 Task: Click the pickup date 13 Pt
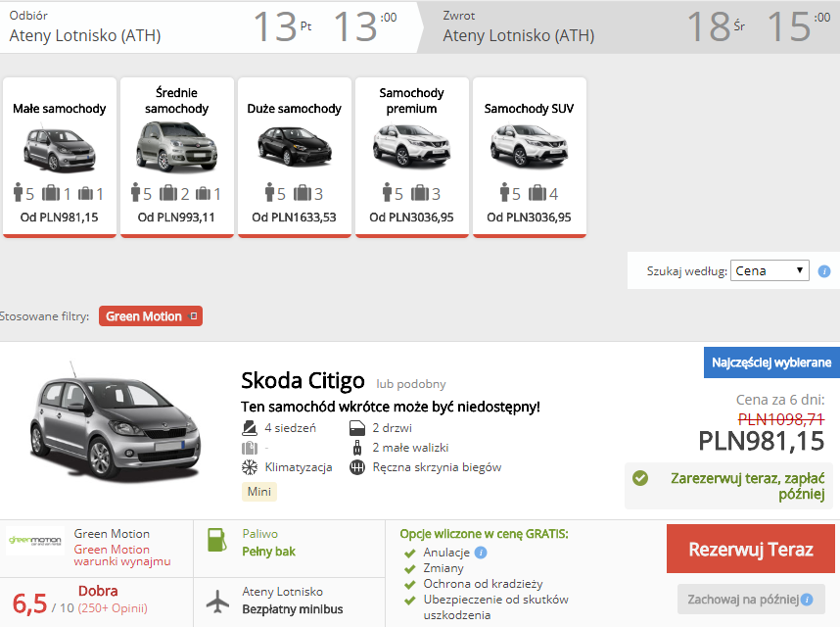coord(282,26)
